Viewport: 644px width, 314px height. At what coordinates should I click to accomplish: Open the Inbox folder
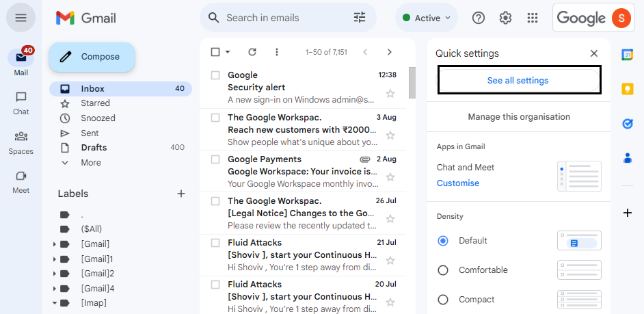coord(120,89)
